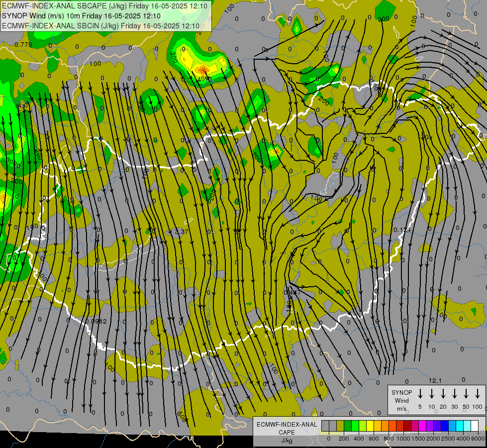This screenshot has height=448, width=487.
Task: Click the wind legend arrow above 20
Action: pos(443,394)
